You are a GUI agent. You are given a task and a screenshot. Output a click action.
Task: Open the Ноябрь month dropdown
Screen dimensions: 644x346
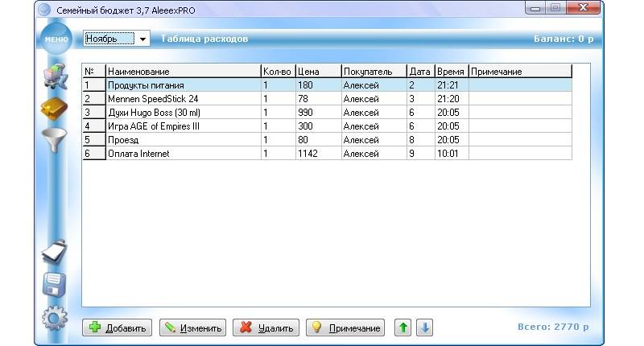tap(116, 39)
